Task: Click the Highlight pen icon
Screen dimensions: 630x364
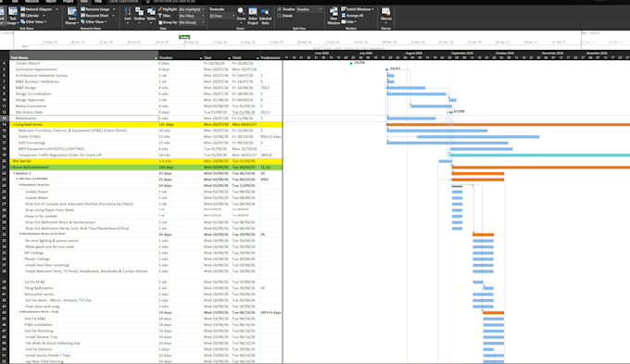Action: coord(160,9)
